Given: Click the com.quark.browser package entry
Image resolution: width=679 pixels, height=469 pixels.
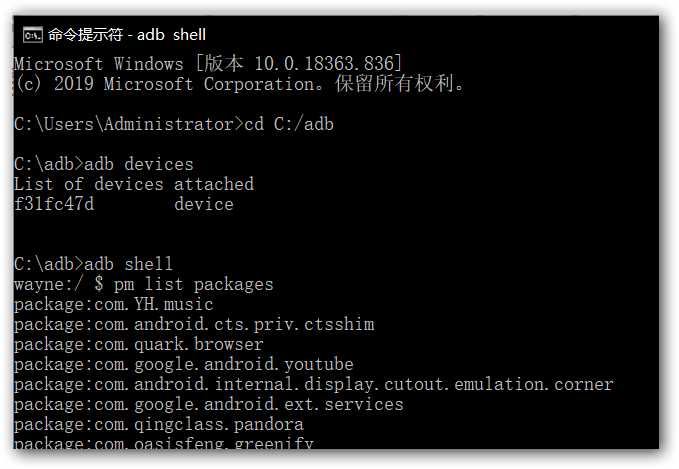Looking at the screenshot, I should click(x=139, y=344).
